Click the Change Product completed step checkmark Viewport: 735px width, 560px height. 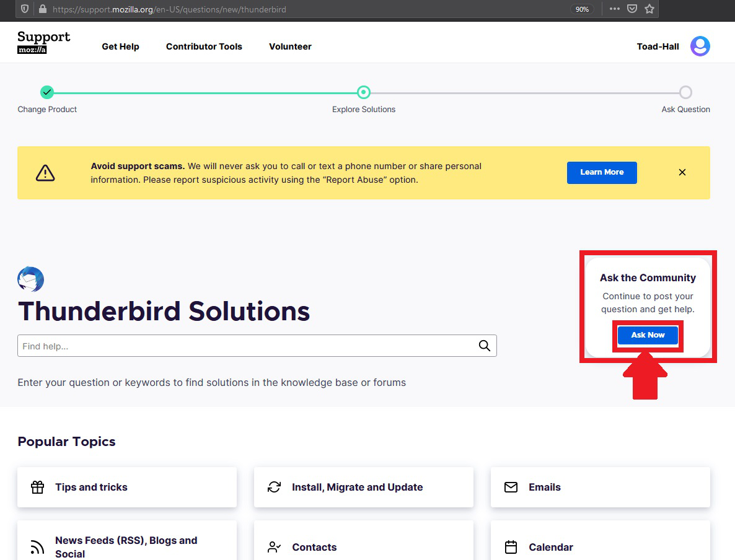47,92
